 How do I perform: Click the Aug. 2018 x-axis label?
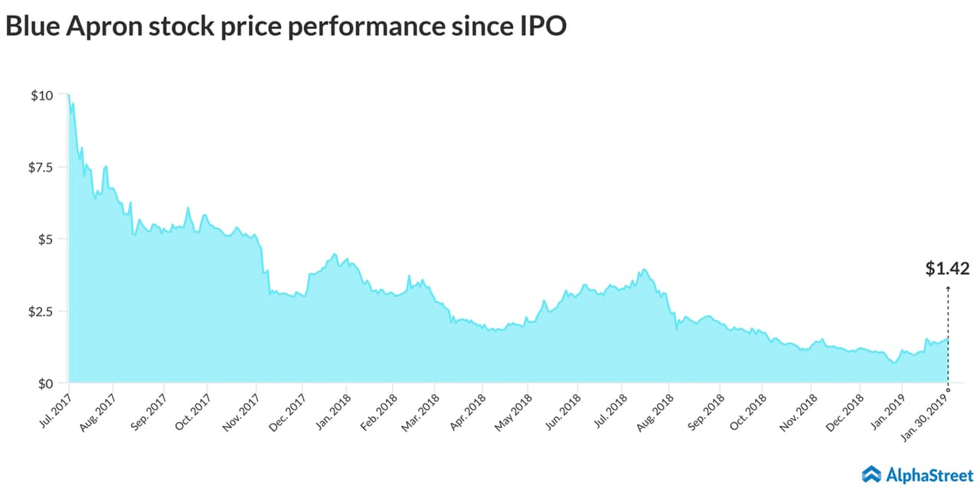point(657,413)
